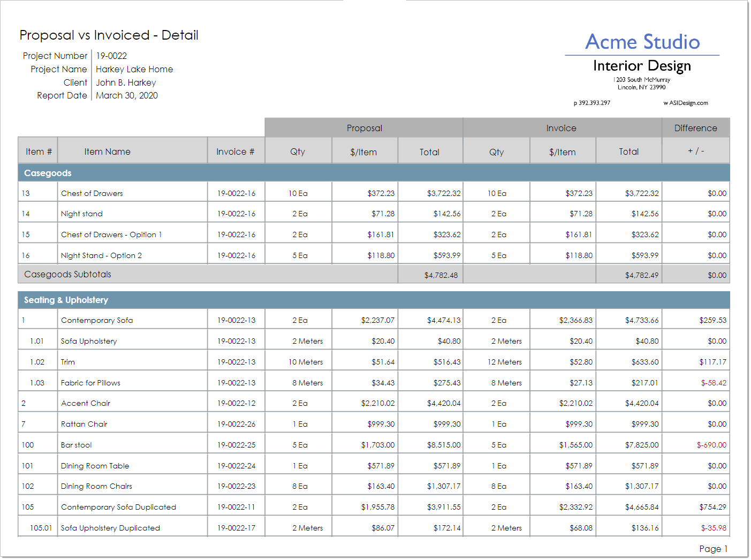Click the difference value $259.53

(x=712, y=320)
